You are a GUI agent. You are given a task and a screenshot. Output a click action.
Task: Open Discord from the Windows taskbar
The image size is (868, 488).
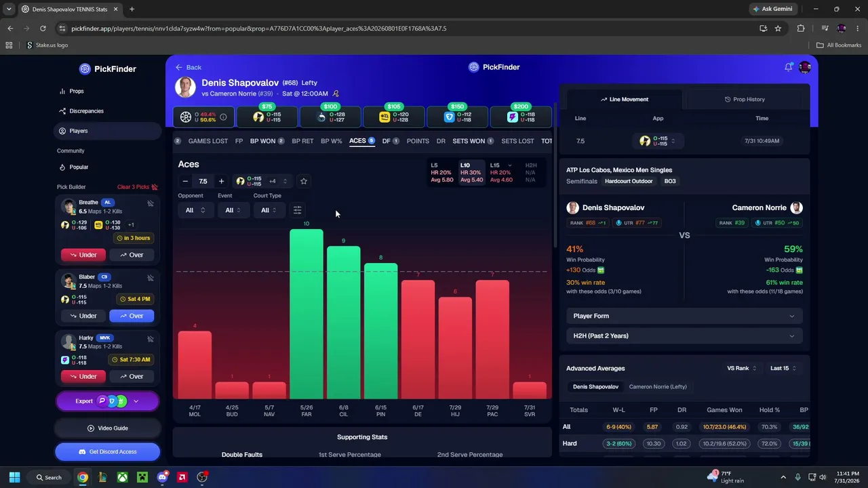click(162, 477)
